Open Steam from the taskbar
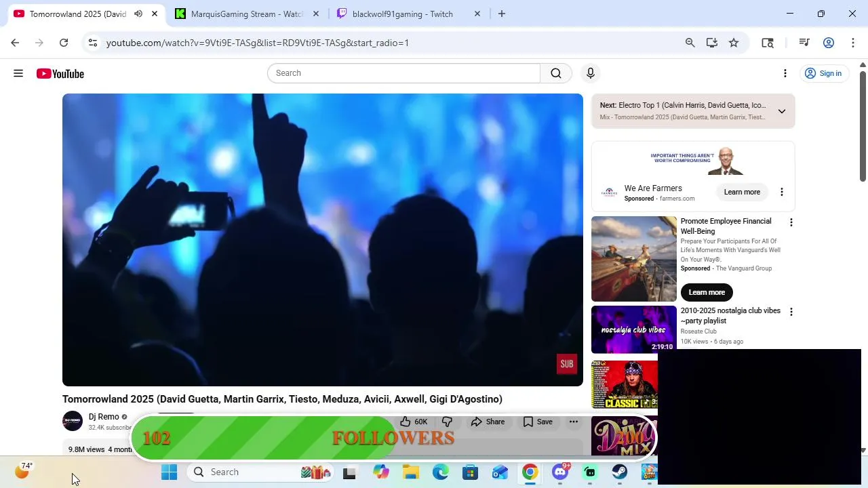 (x=620, y=472)
